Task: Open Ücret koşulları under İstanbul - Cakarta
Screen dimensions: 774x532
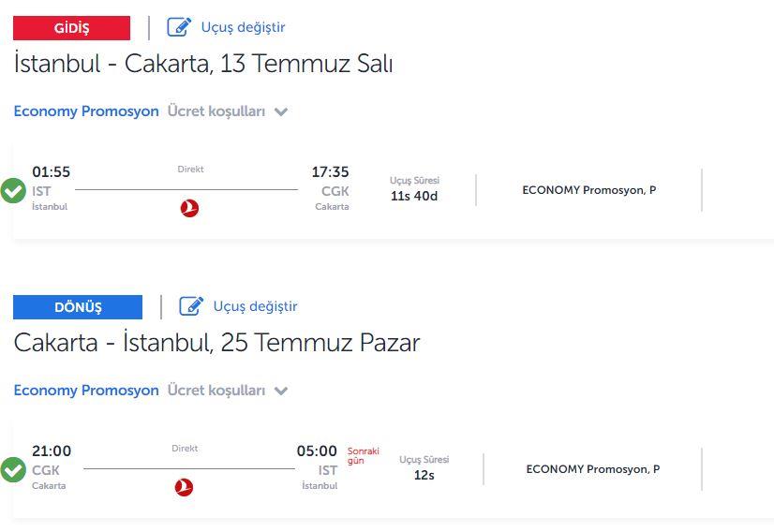Action: point(216,111)
